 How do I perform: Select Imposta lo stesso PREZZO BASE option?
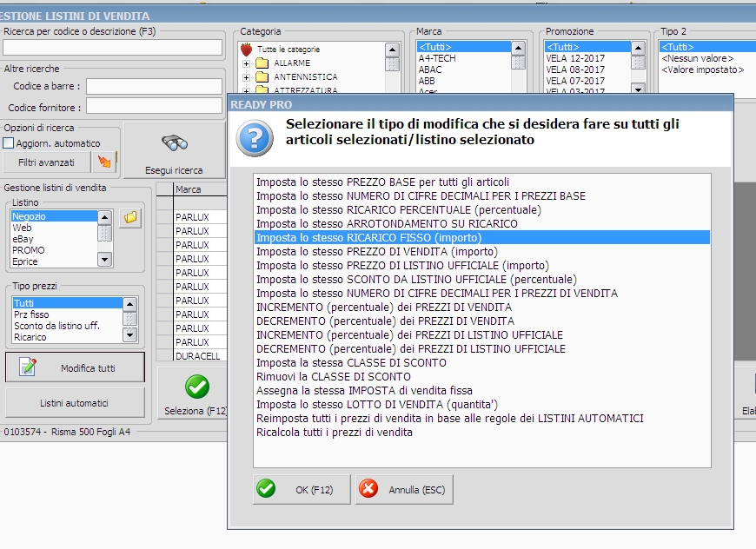481,182
